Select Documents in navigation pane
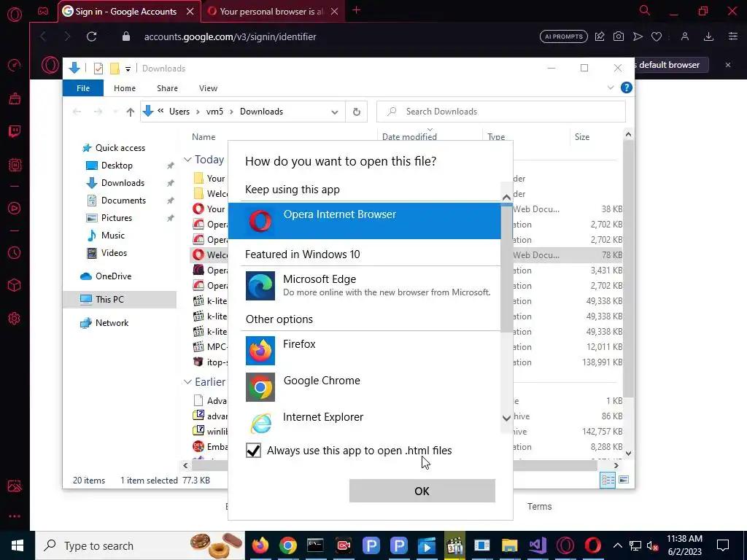 (123, 201)
